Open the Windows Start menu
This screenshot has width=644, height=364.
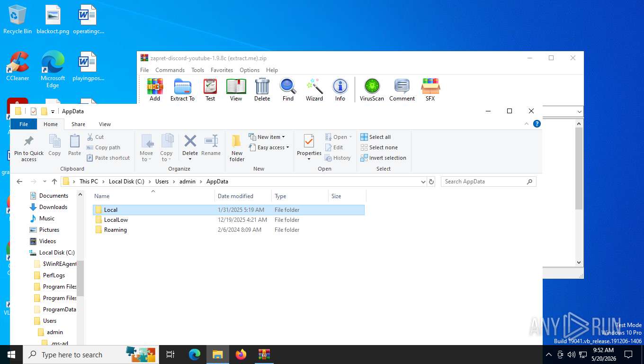(11, 355)
